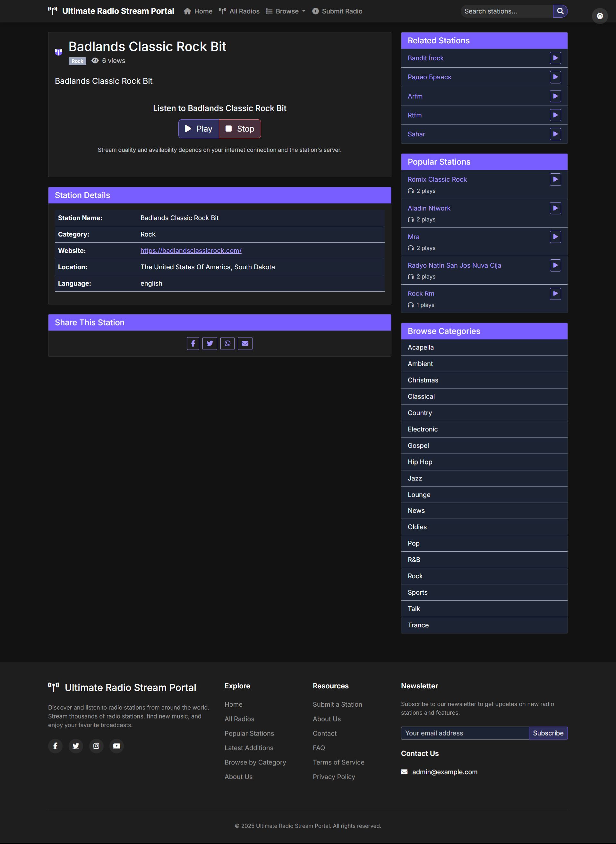616x844 pixels.
Task: Open the badlandsclassicrock.com website link
Action: [191, 251]
